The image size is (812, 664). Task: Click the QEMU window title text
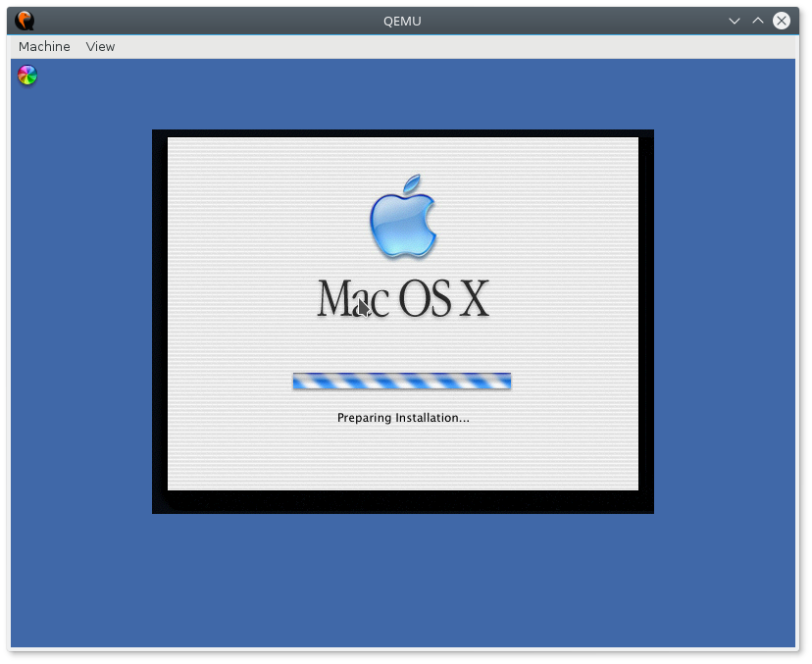point(402,22)
